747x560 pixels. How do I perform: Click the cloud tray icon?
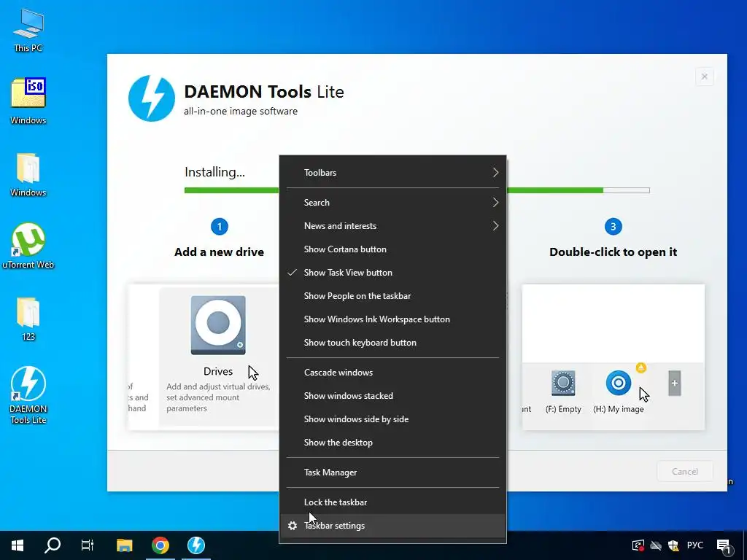[656, 545]
